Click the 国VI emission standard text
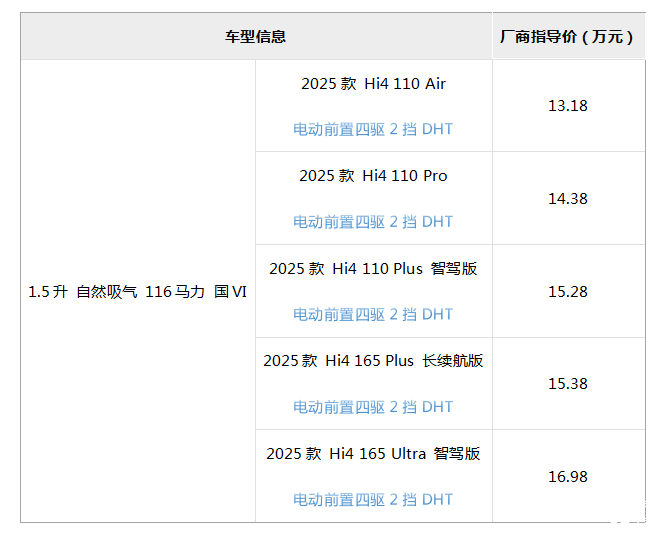Screen dimensions: 660x536 coord(230,292)
